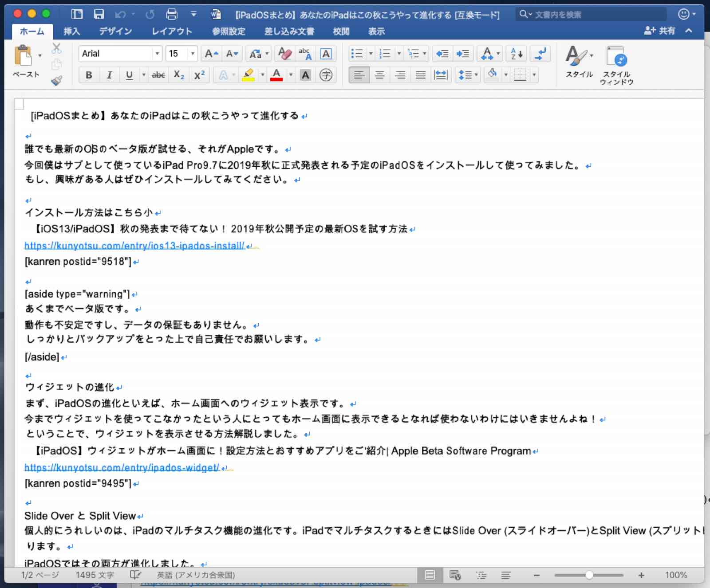Increase paragraph indent
710x588 pixels.
(x=463, y=54)
